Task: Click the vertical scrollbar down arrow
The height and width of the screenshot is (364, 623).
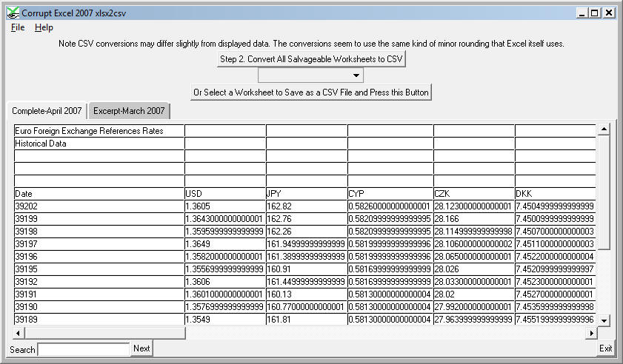Action: click(x=604, y=320)
